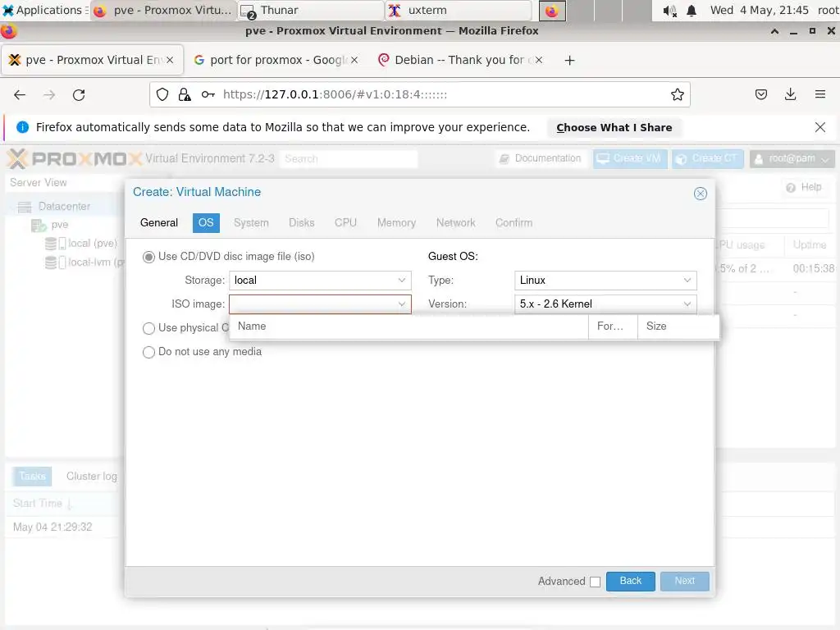Bookmark this page with star icon
The height and width of the screenshot is (630, 840).
click(677, 95)
